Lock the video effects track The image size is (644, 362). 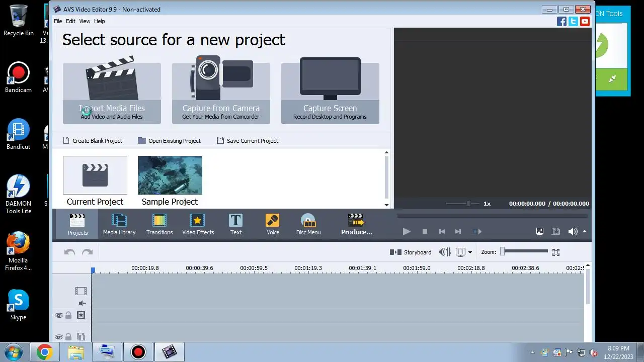68,315
